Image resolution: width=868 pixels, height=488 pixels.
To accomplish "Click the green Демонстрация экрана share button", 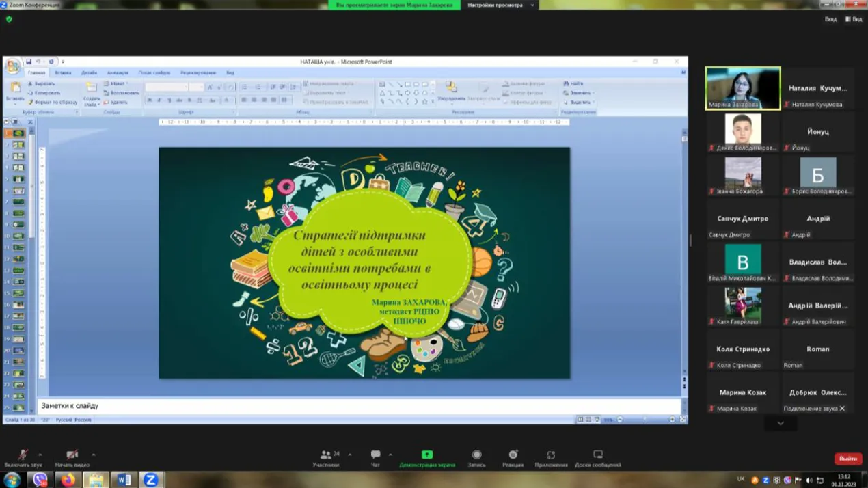I will coord(427,458).
